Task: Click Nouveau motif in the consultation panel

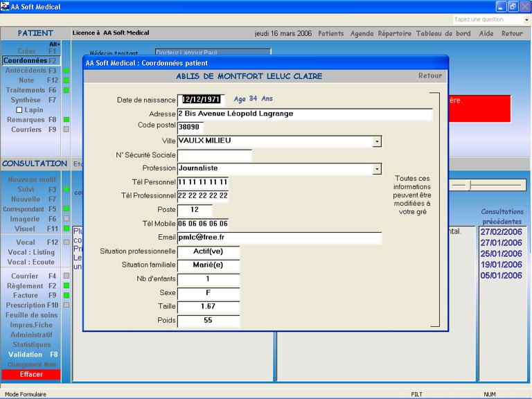Action: [x=32, y=179]
